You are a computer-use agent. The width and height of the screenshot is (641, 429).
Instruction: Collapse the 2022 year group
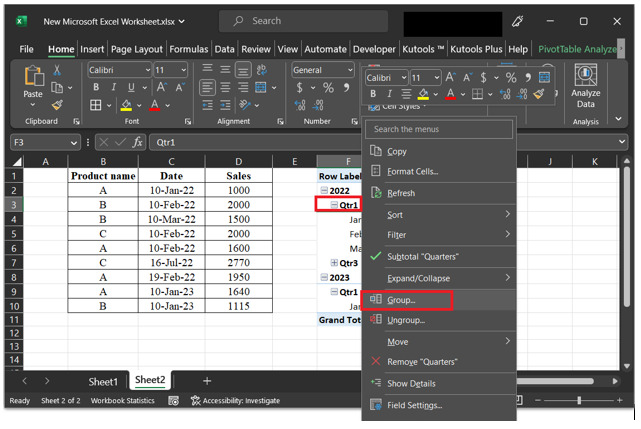point(325,190)
